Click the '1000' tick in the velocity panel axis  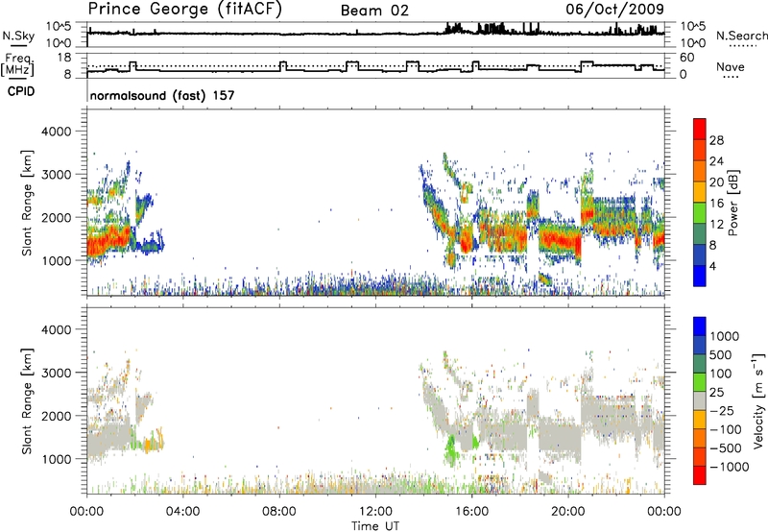coord(57,459)
